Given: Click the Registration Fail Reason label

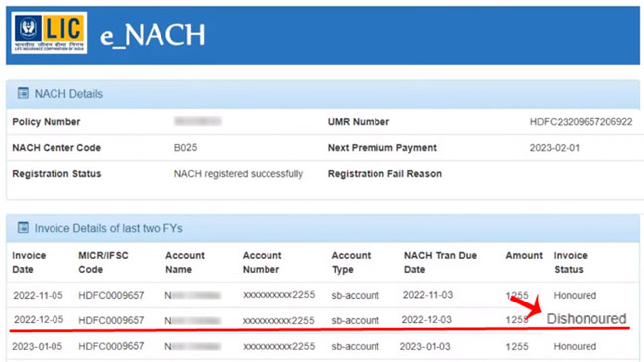Looking at the screenshot, I should click(384, 174).
